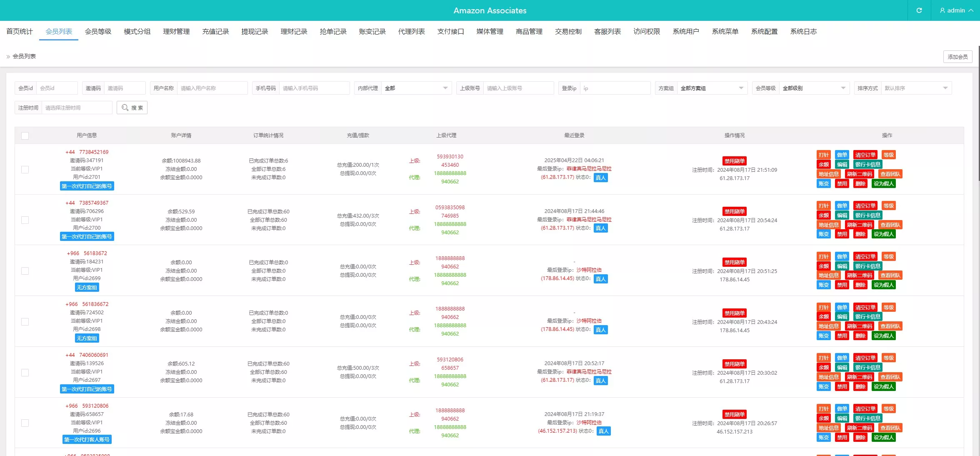Screen dimensions: 980x456
Task: Click 禁用刷单 for user 7385749367
Action: [x=734, y=211]
